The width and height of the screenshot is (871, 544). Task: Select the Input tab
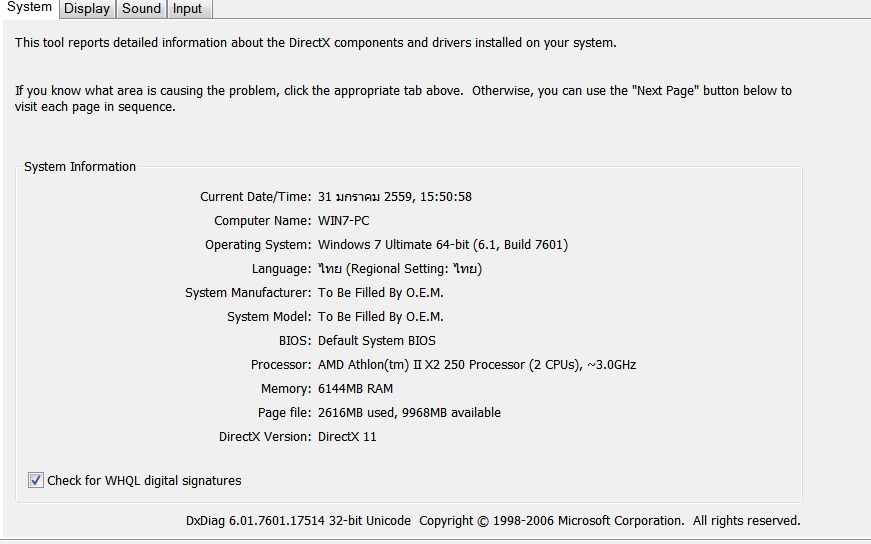click(x=187, y=9)
